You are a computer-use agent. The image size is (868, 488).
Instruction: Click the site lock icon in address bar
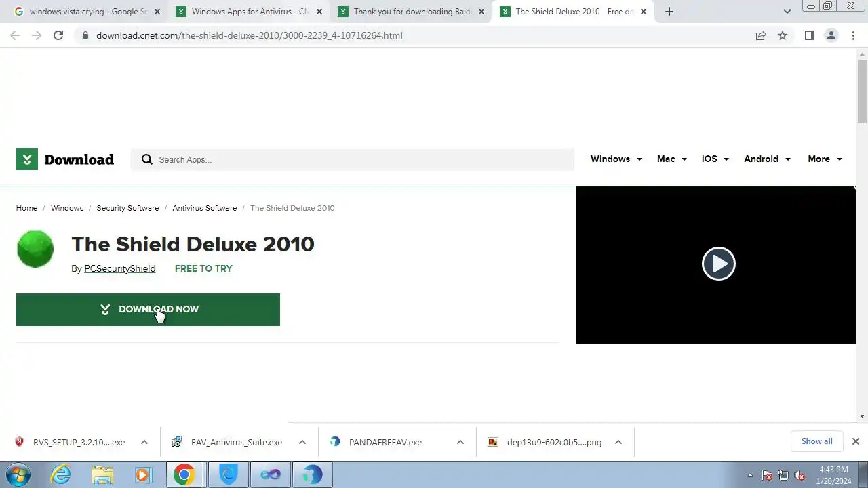(x=85, y=35)
